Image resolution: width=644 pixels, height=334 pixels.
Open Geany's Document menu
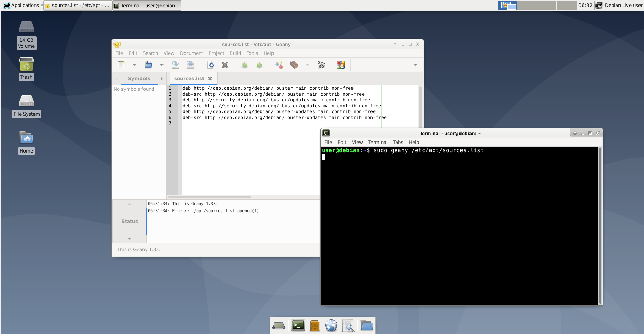[191, 53]
